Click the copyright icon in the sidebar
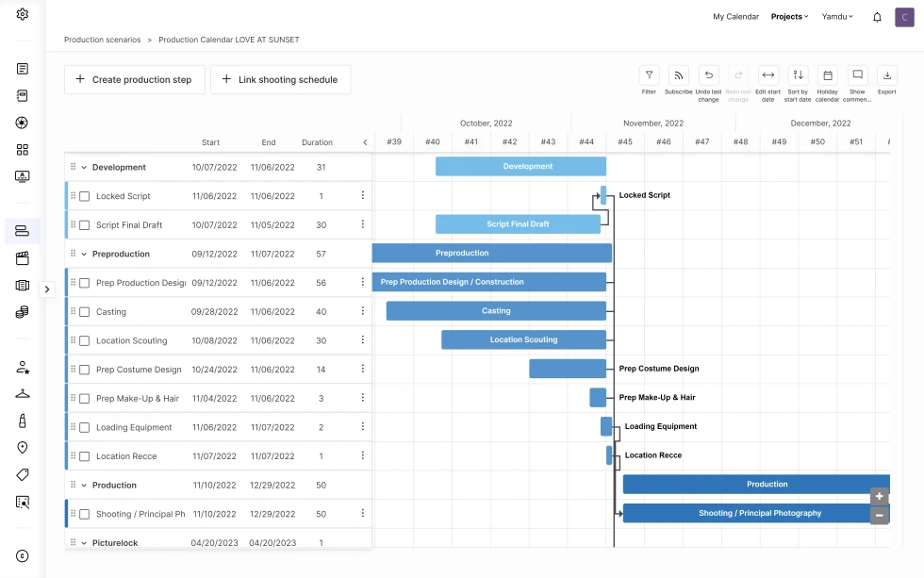 pos(23,556)
